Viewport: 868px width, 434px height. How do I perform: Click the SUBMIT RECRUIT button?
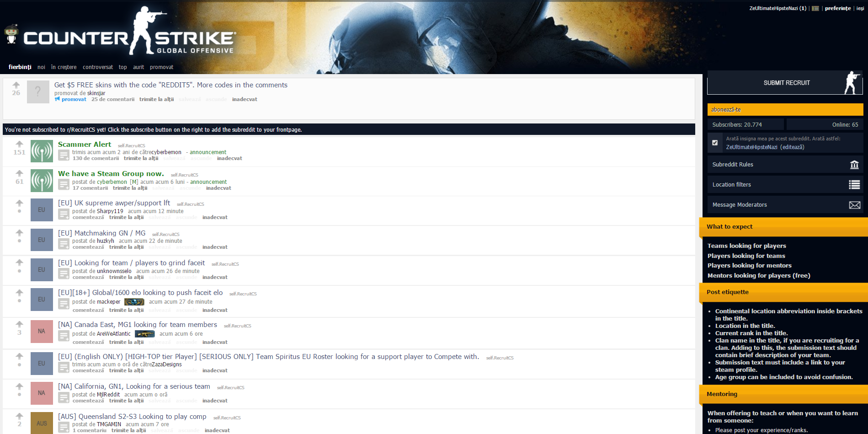785,83
